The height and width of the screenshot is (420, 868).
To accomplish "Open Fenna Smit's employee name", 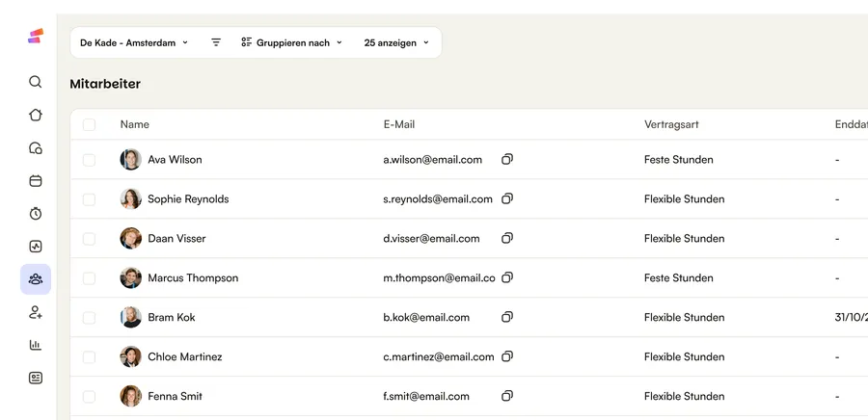I will pos(175,396).
